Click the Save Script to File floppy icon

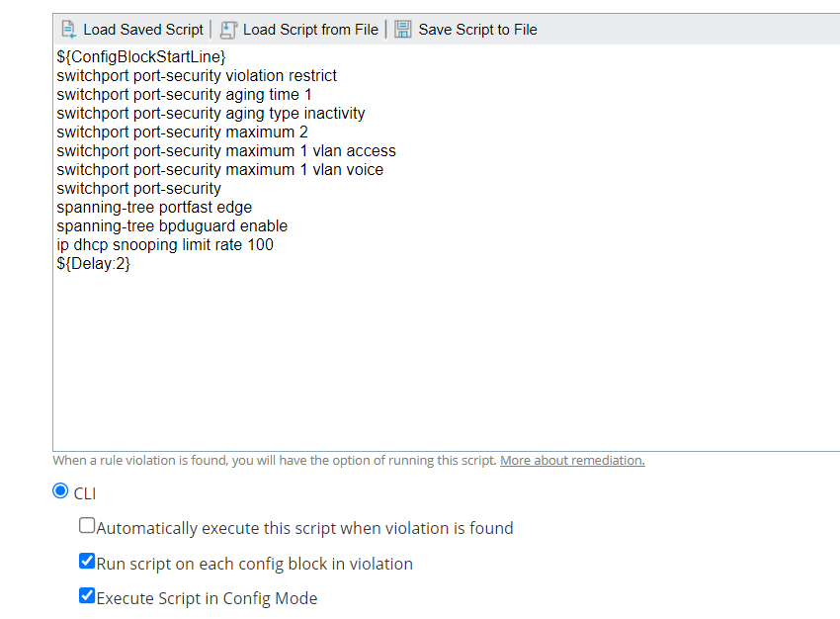coord(403,30)
